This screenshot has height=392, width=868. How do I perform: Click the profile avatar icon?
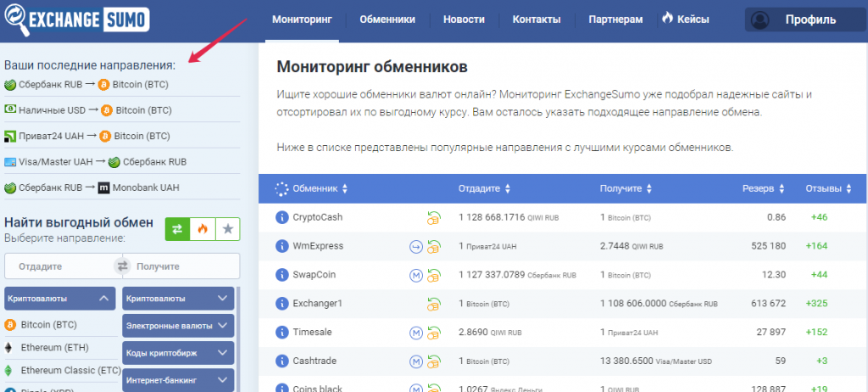(760, 20)
